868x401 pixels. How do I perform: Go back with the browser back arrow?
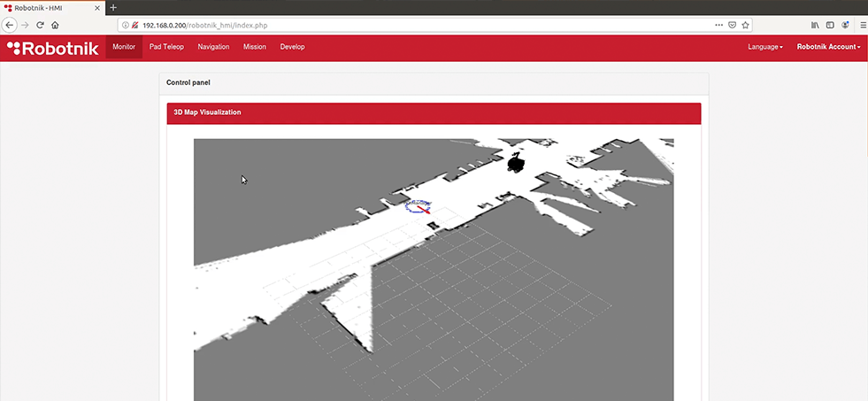coord(9,25)
